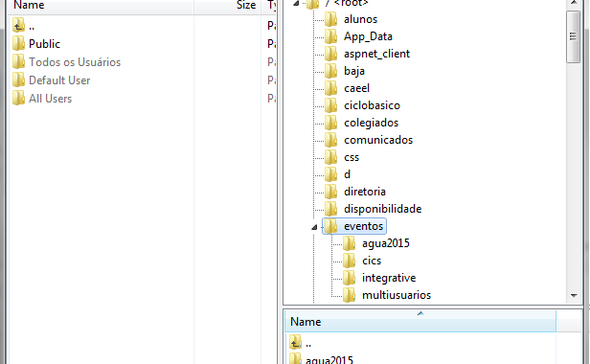Click the 'All Users' name text
Viewport: 590px width, 364px height.
[x=50, y=99]
